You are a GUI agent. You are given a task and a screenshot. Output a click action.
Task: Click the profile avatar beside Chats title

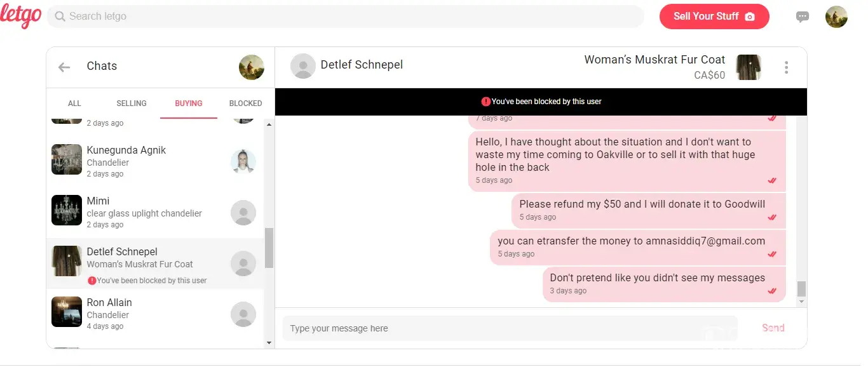click(x=252, y=67)
